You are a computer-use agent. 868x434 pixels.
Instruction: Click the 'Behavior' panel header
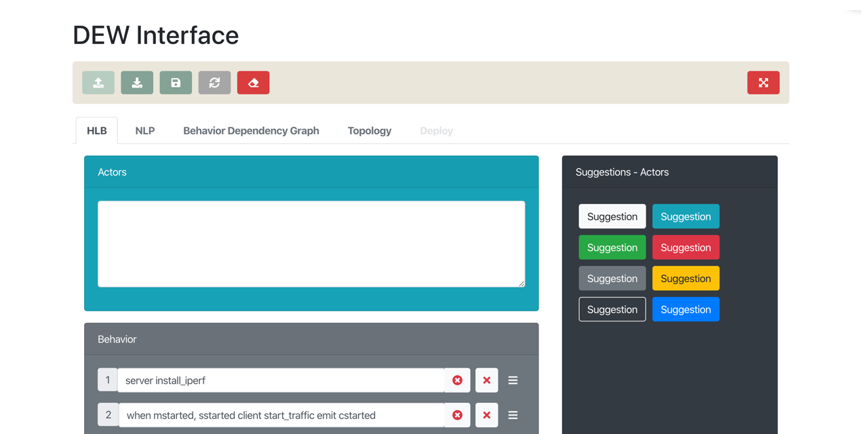[x=311, y=339]
